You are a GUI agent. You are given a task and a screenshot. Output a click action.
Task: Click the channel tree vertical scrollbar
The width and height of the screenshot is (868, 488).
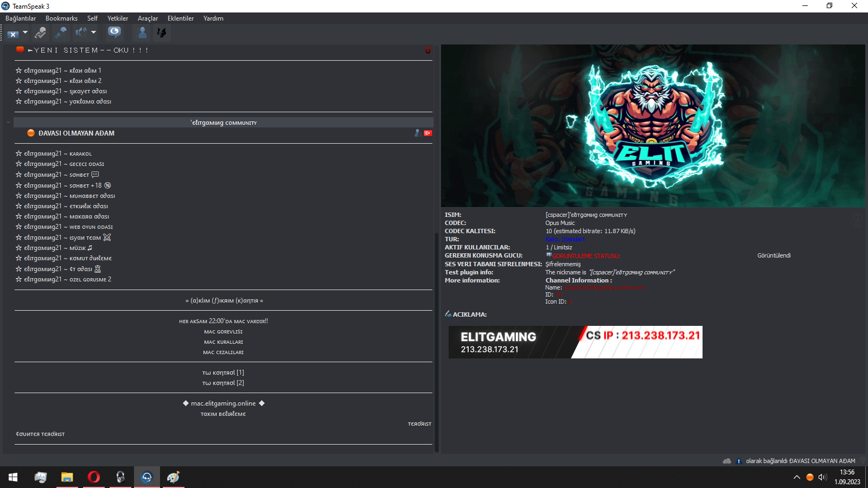[x=436, y=342]
